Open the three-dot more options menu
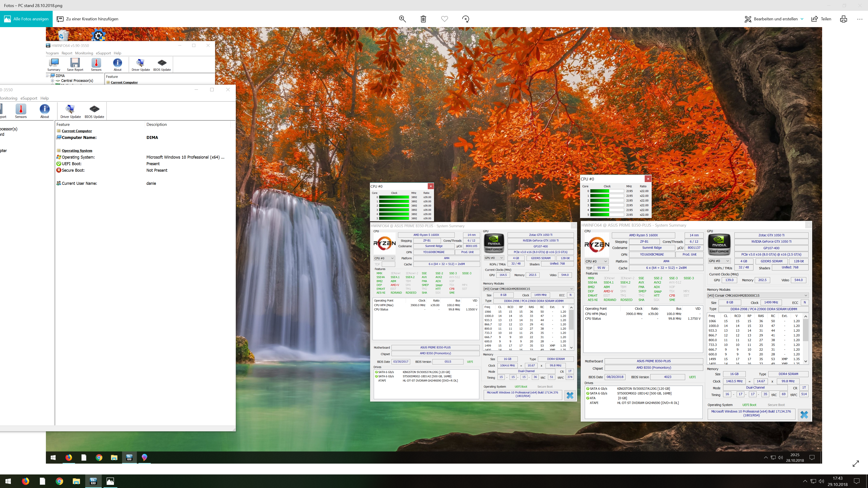Image resolution: width=868 pixels, height=488 pixels. [x=860, y=19]
